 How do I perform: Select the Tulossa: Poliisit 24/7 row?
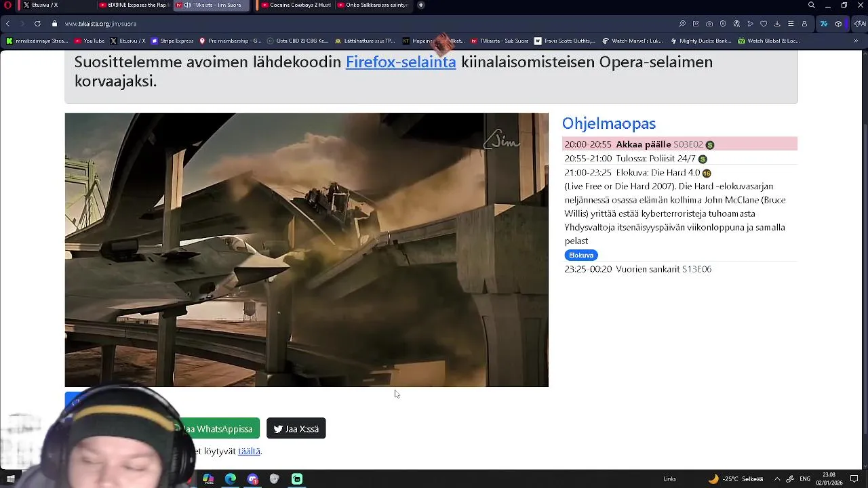tap(679, 159)
